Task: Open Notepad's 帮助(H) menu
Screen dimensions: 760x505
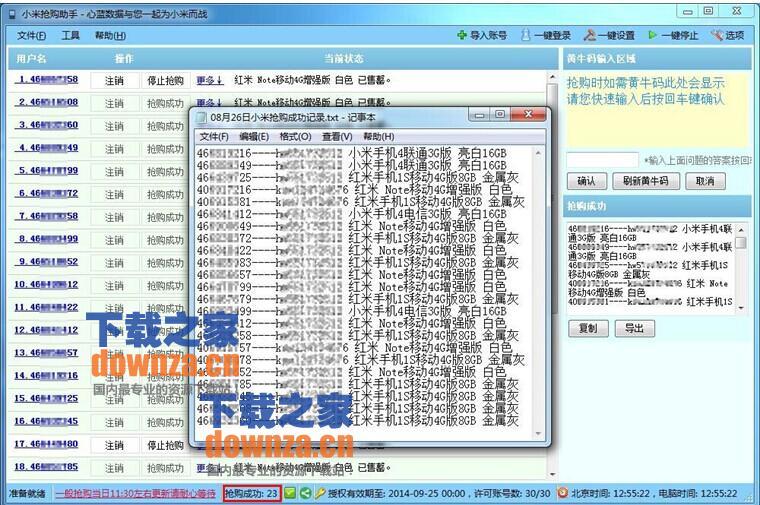Action: click(379, 137)
